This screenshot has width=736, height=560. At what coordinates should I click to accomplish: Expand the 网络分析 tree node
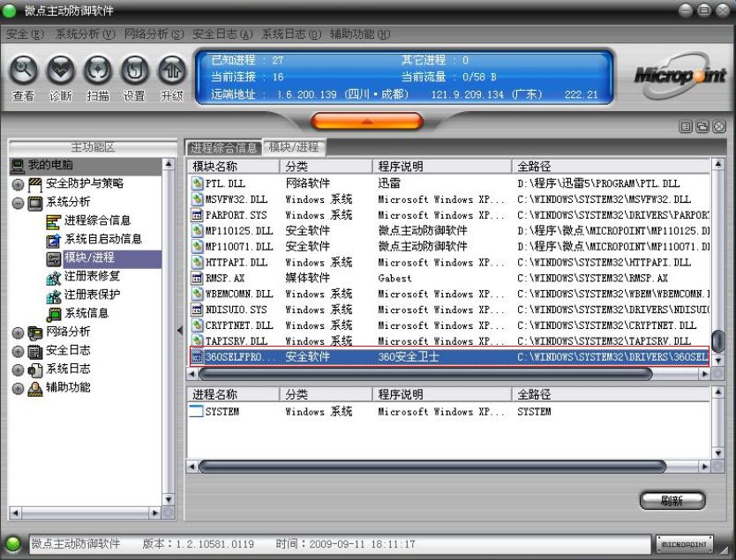[18, 333]
